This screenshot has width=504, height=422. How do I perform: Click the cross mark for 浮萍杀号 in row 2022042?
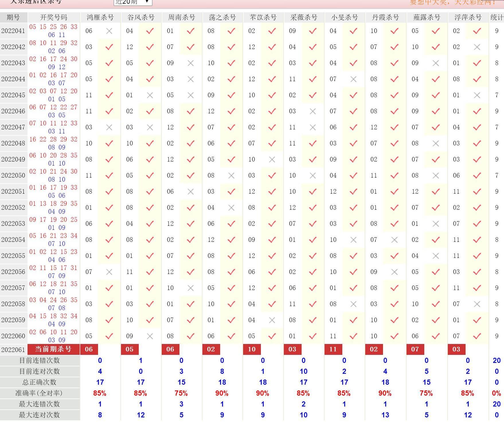click(x=477, y=47)
